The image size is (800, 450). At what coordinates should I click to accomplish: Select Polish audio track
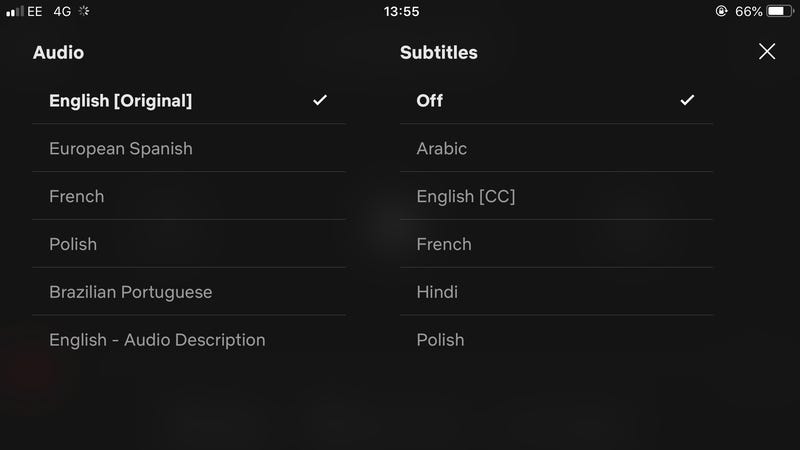[x=73, y=244]
